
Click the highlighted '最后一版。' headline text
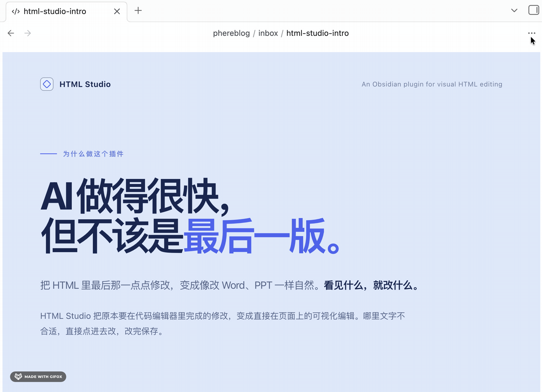[262, 236]
